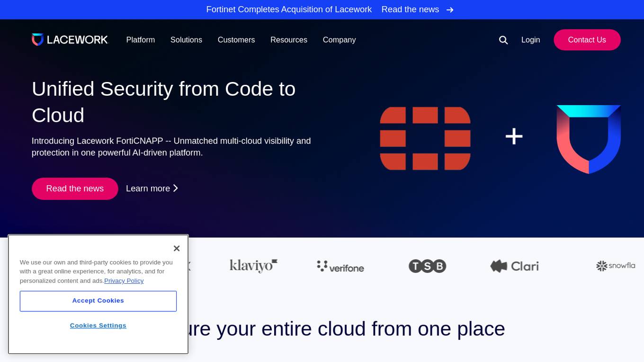Click Read the news in top banner

[x=410, y=9]
